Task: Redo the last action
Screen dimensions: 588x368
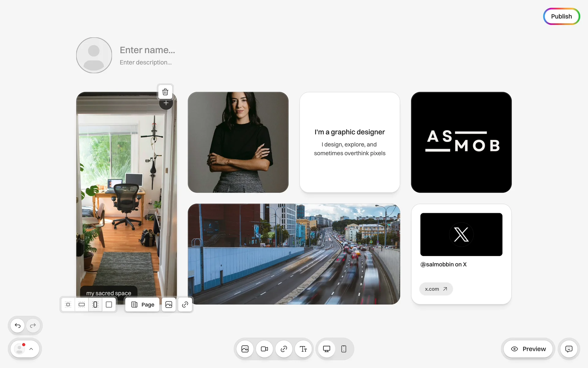Action: pos(33,325)
